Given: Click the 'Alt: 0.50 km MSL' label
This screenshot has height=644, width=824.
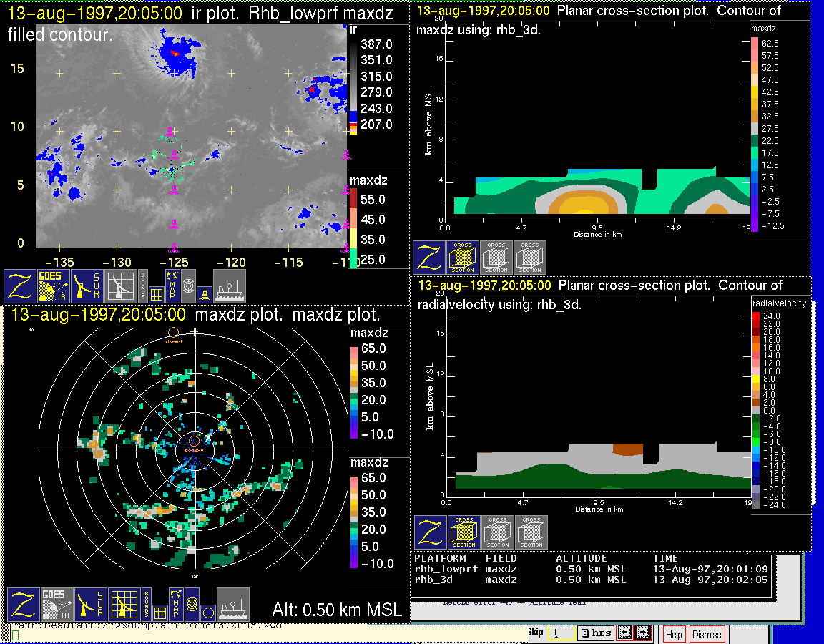Looking at the screenshot, I should (x=337, y=610).
